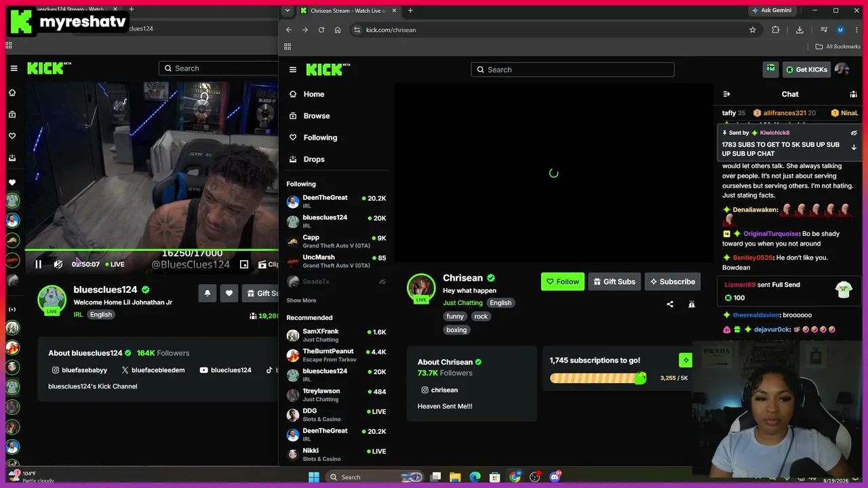Screen dimensions: 868x488
Task: Expand the pinned chat message
Action: (x=854, y=147)
